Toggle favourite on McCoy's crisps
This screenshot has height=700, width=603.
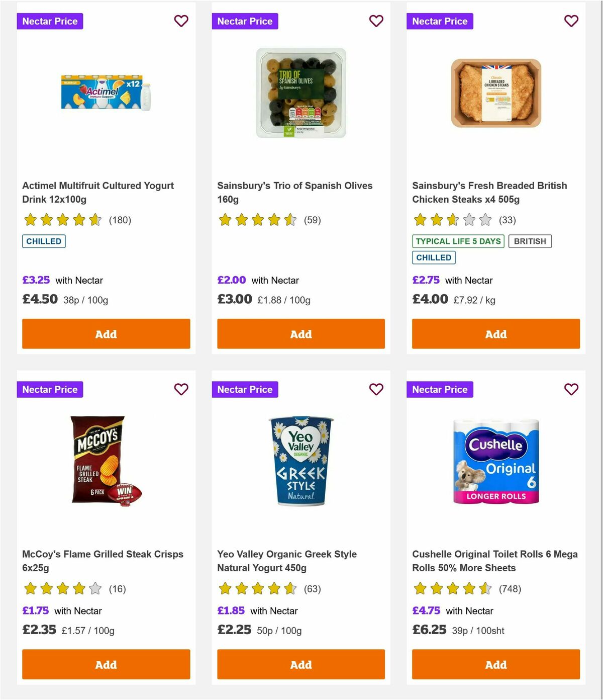pos(181,389)
